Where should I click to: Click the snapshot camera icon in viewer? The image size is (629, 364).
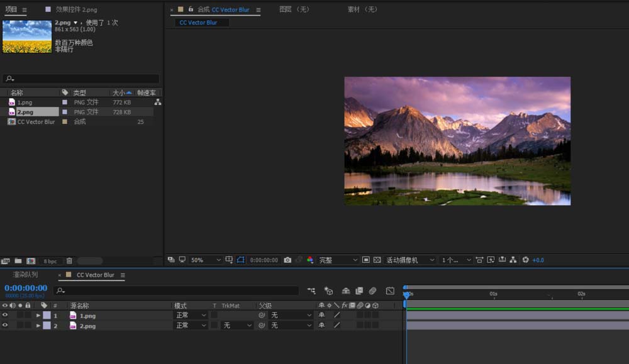(287, 260)
